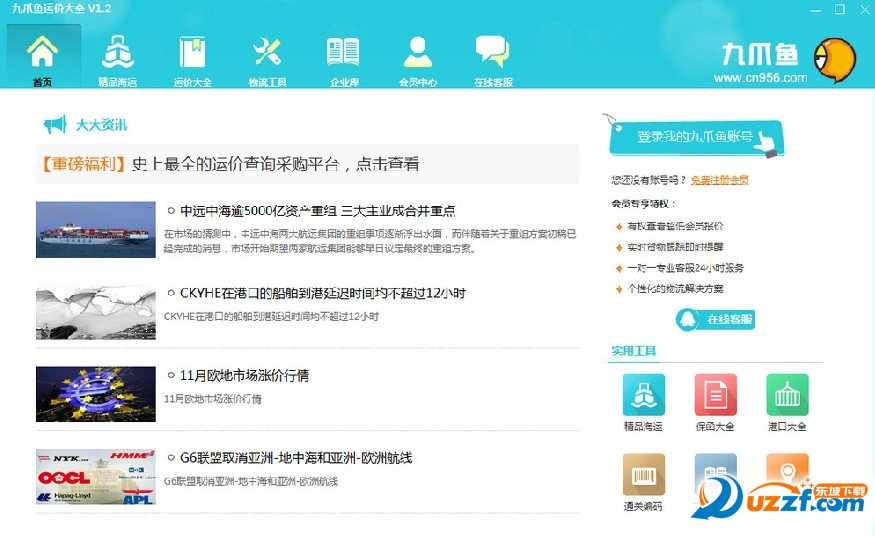Open the 企业库 book icon
Screen dimensions: 875x536
[x=343, y=52]
